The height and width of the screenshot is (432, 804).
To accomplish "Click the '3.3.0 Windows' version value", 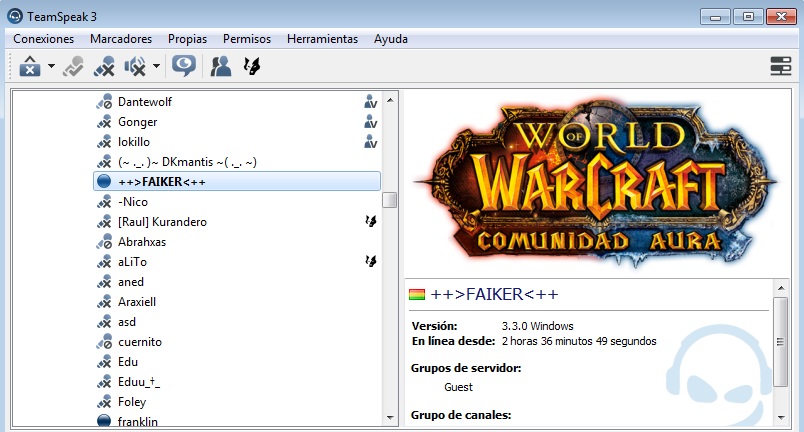I will 537,326.
